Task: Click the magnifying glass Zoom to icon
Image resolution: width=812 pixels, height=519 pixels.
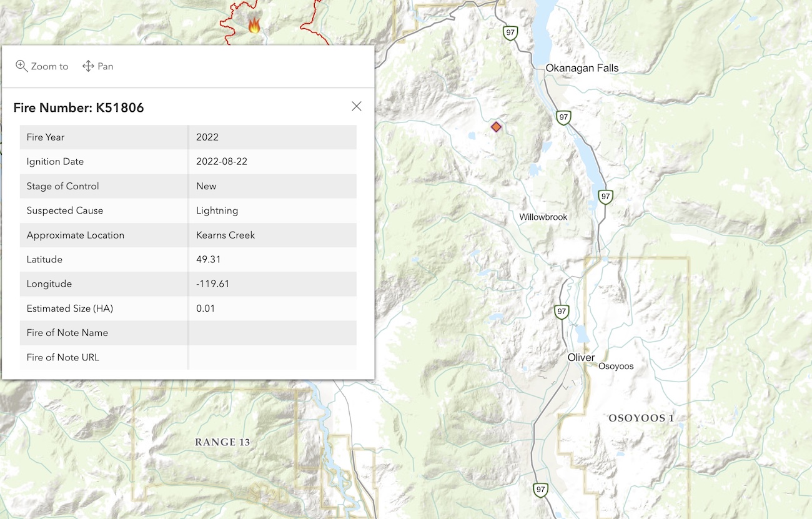Action: (x=22, y=66)
